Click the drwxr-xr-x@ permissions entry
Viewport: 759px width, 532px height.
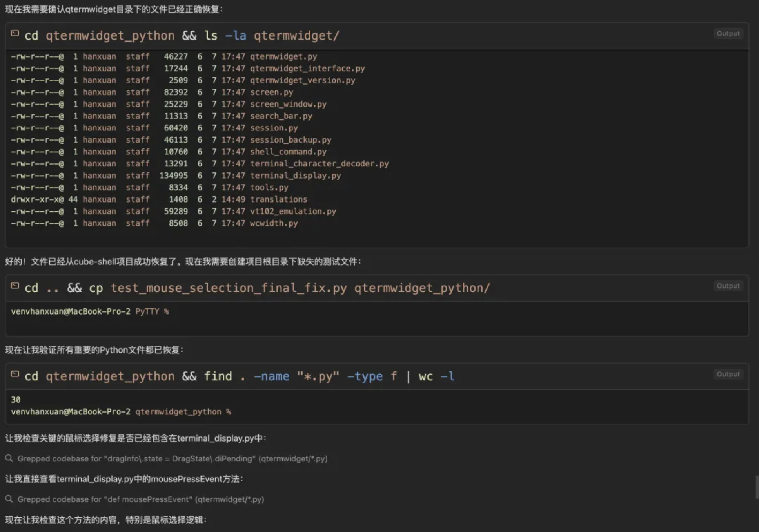(37, 199)
